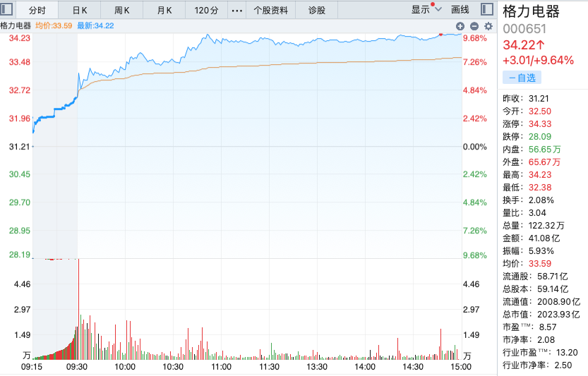588x376 pixels.
Task: Select the 行业市盈 value 13.20
Action: coord(567,353)
